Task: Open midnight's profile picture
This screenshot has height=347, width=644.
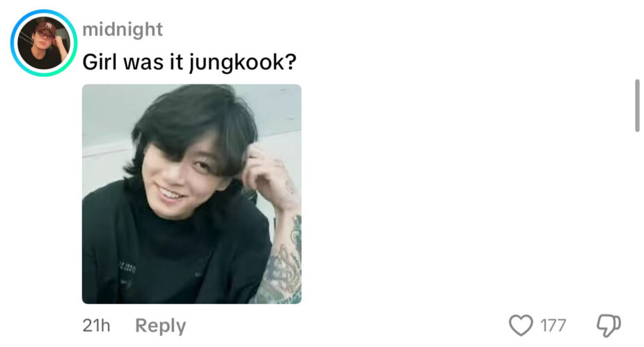Action: (44, 43)
